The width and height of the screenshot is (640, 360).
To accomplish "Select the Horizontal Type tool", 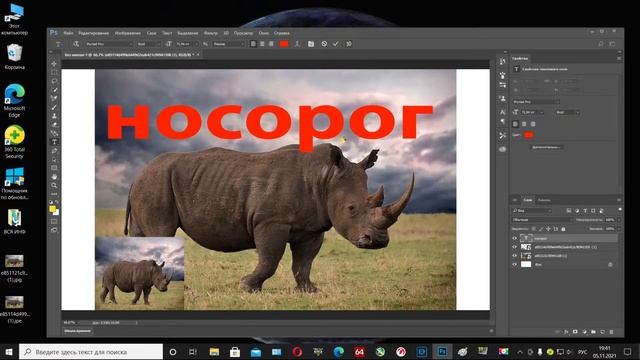I will [54, 142].
